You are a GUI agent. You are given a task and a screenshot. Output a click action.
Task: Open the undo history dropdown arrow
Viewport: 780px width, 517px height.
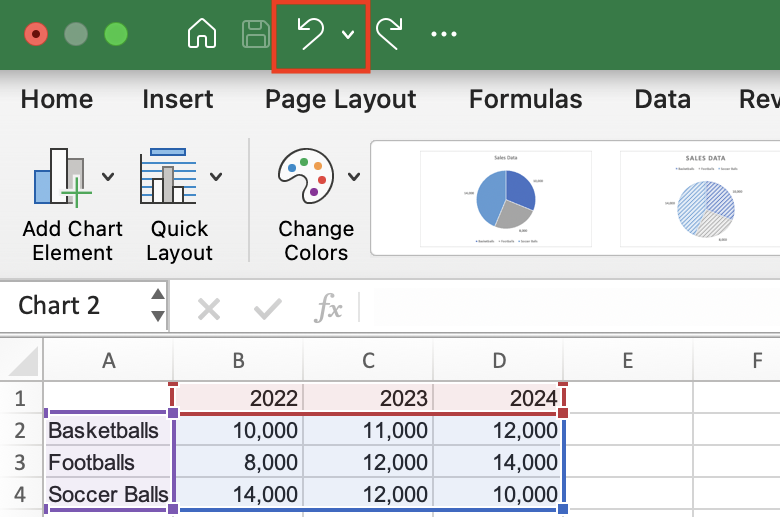click(348, 34)
